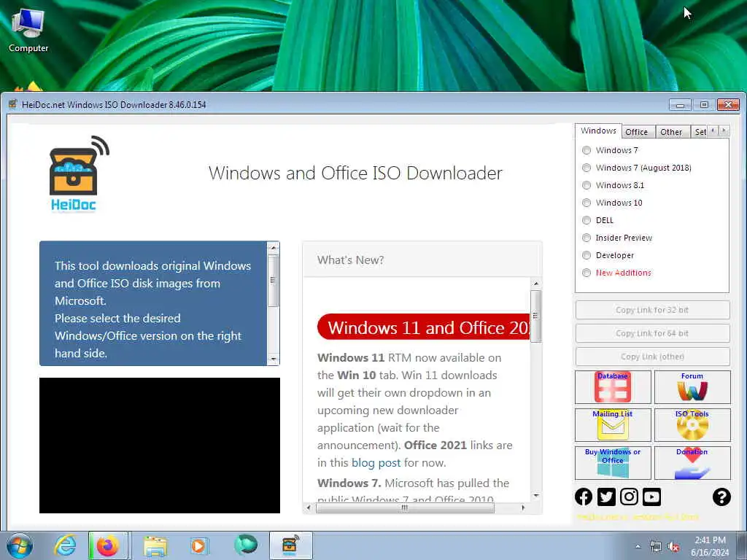Select the Windows 8.1 radio button
The width and height of the screenshot is (747, 560).
click(587, 185)
